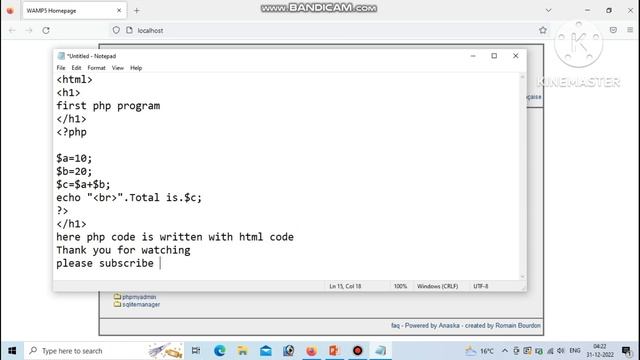640x360 pixels.
Task: Open the phpmyadmin folder link
Action: click(139, 297)
